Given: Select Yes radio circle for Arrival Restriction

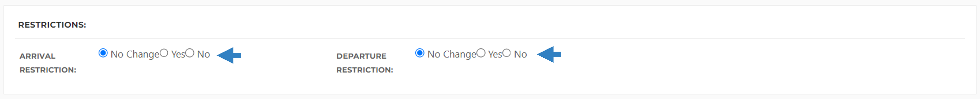Looking at the screenshot, I should tap(164, 53).
